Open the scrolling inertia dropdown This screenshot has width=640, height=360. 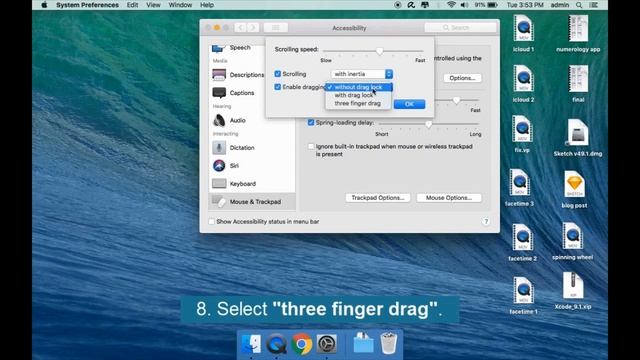[362, 74]
